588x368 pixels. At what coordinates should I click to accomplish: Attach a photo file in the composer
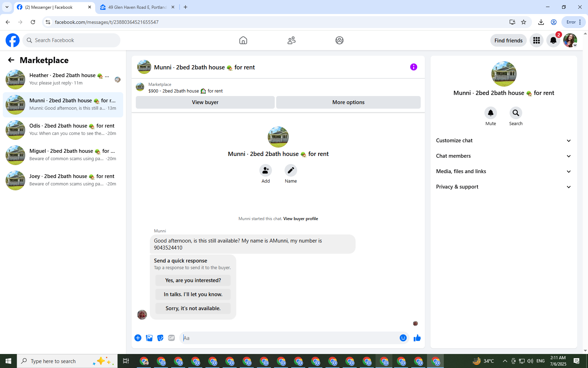149,338
